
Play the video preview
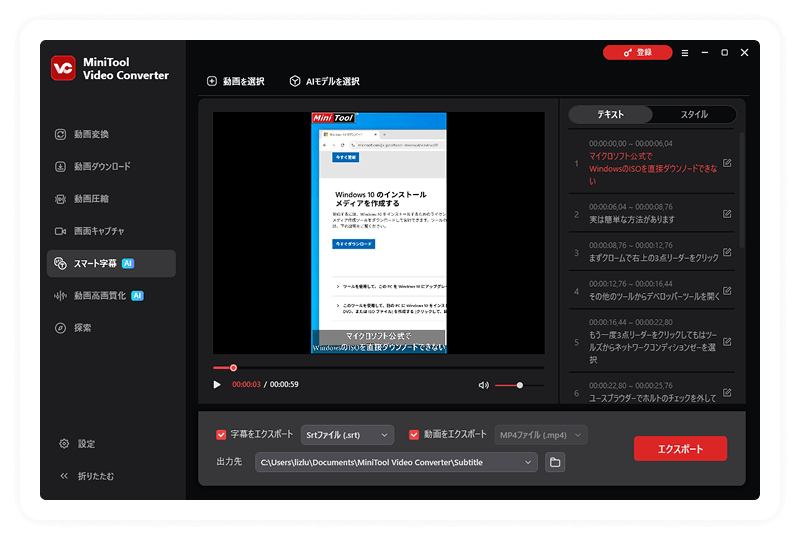pos(217,384)
